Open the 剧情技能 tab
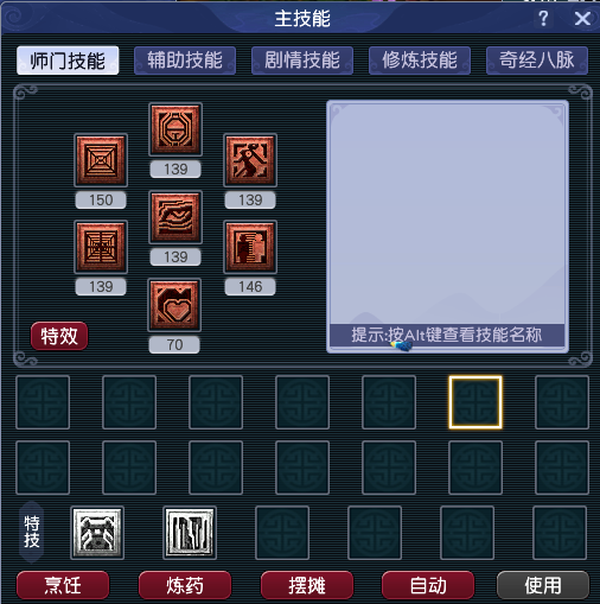 [302, 60]
